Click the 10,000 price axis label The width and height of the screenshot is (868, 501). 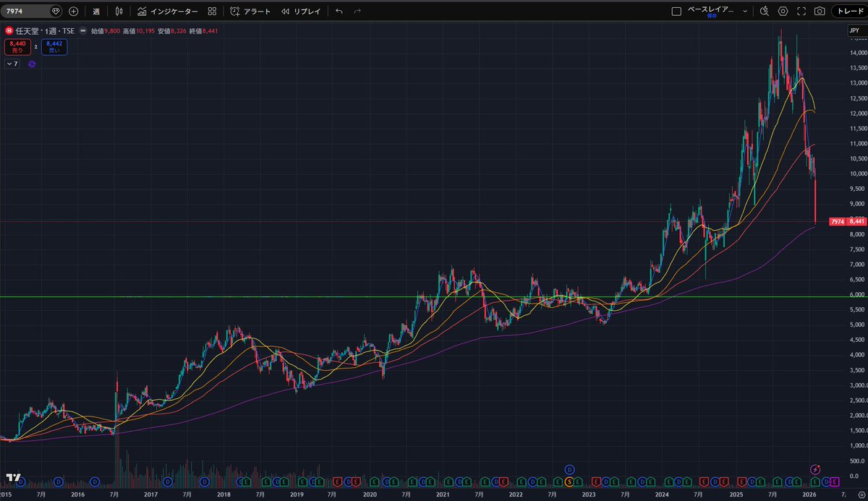pyautogui.click(x=857, y=174)
